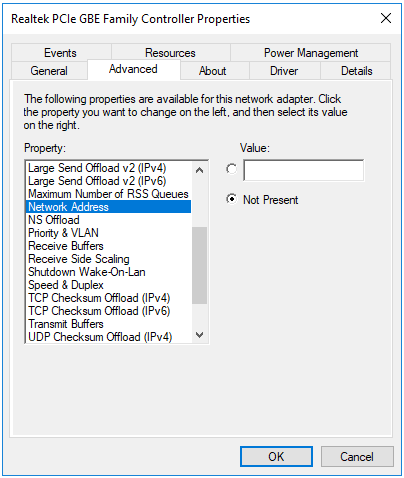Pick Receive Buffers in the list
The height and width of the screenshot is (478, 404).
[108, 246]
